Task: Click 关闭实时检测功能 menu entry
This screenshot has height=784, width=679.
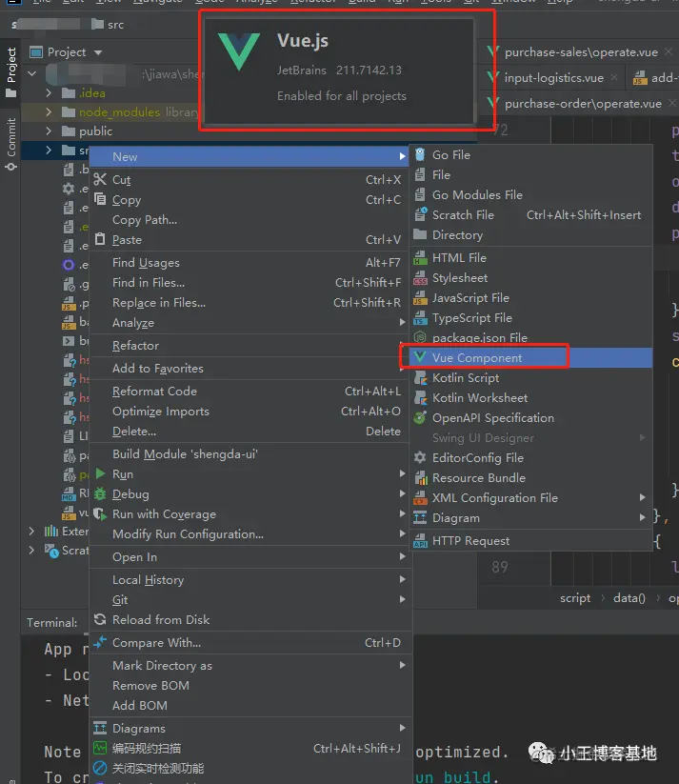Action: pyautogui.click(x=250, y=769)
